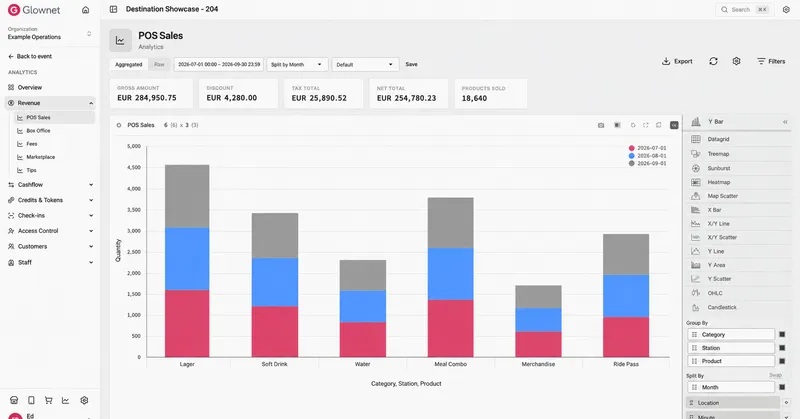This screenshot has width=800, height=419.
Task: Expand the Cashflow section
Action: coord(49,185)
